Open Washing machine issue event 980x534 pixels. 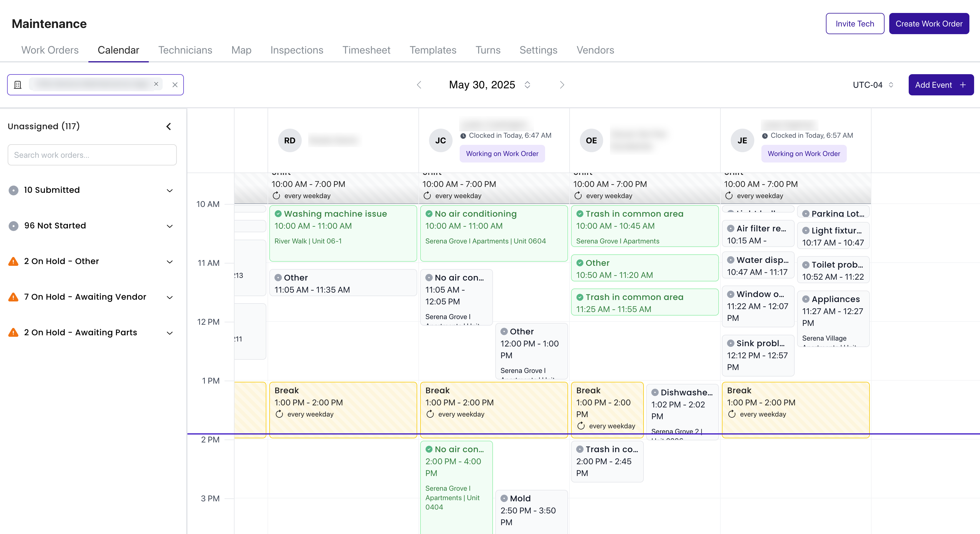click(x=343, y=233)
